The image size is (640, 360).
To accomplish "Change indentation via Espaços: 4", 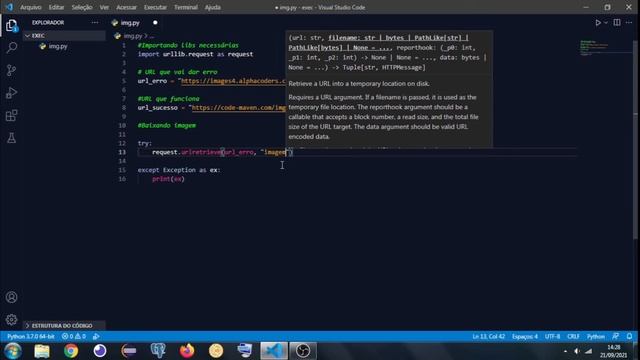I will coord(525,336).
